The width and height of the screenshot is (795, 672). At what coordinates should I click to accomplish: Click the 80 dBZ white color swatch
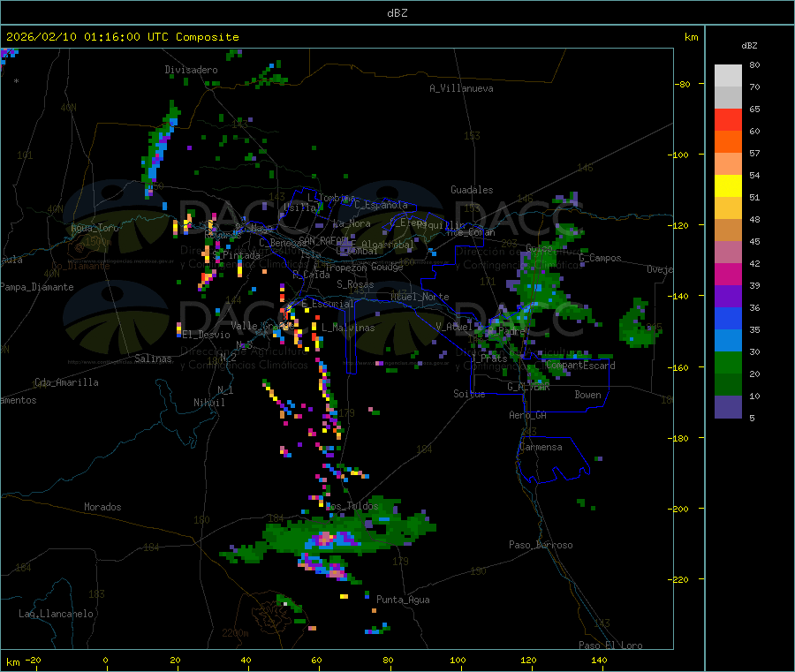point(728,76)
